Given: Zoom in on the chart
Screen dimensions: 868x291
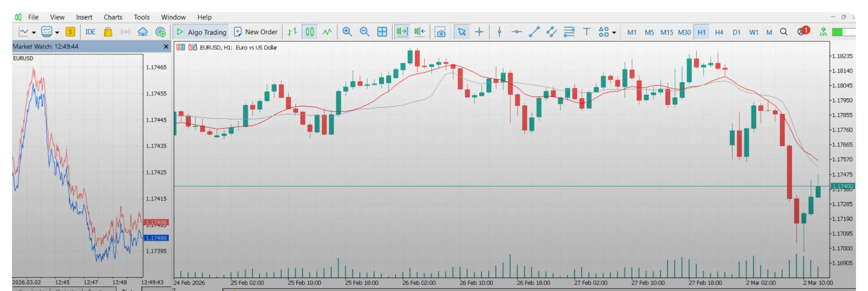Looking at the screenshot, I should [x=347, y=32].
